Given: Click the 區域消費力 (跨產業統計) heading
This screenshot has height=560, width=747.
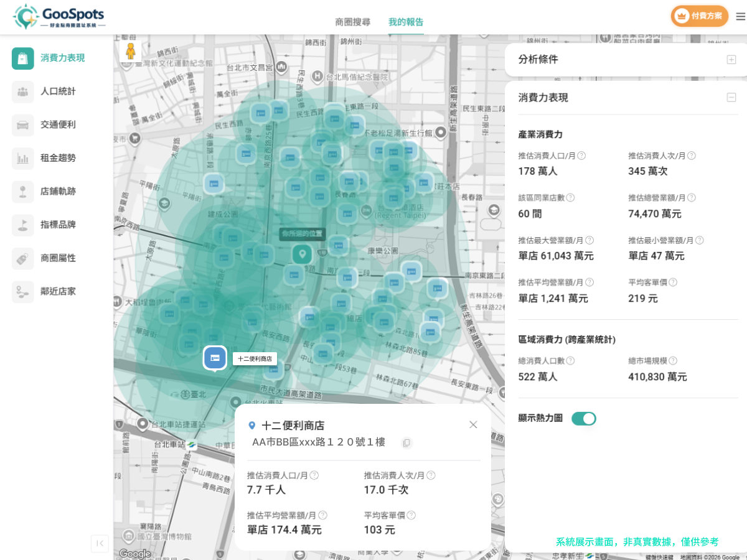Looking at the screenshot, I should point(567,340).
